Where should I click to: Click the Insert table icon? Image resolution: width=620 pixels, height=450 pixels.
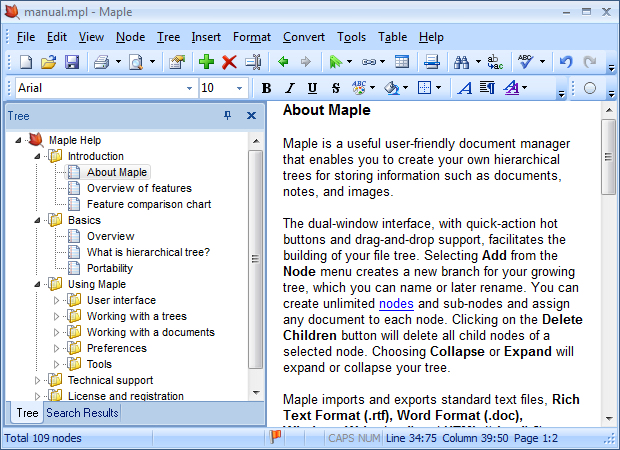tap(401, 62)
